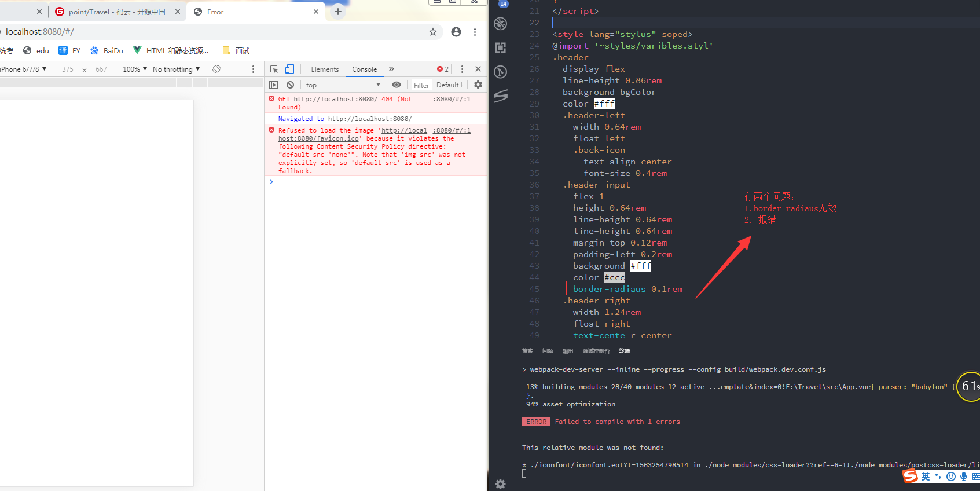Click the #ccc swatch on code line 44
Viewport: 980px width, 491px height.
point(615,277)
